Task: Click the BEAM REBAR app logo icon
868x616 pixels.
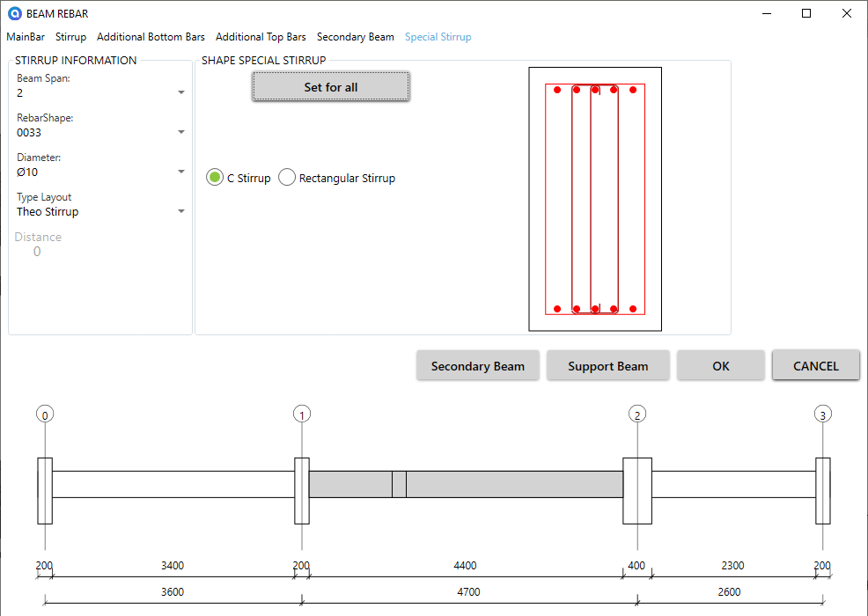Action: tap(14, 13)
